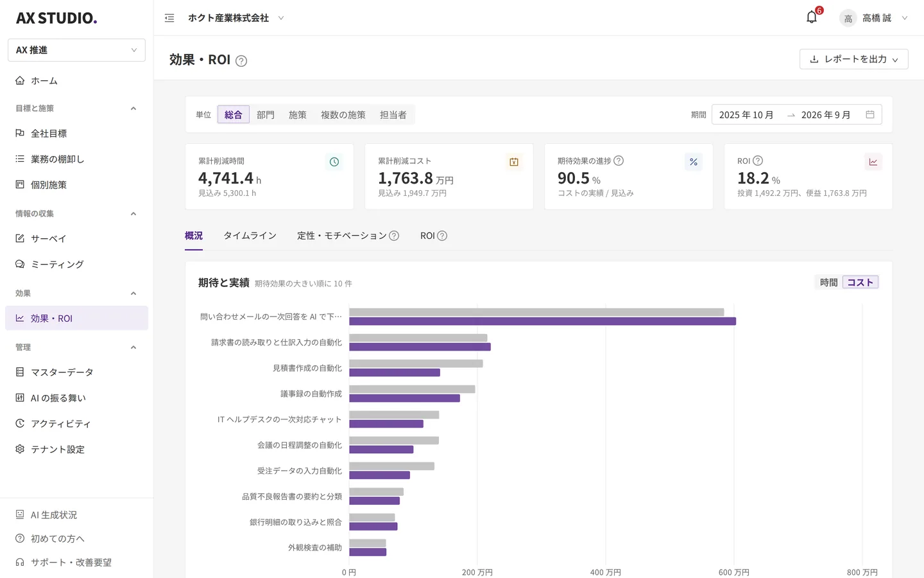Open AX 推進 workspace dropdown
The image size is (924, 578).
tap(76, 50)
